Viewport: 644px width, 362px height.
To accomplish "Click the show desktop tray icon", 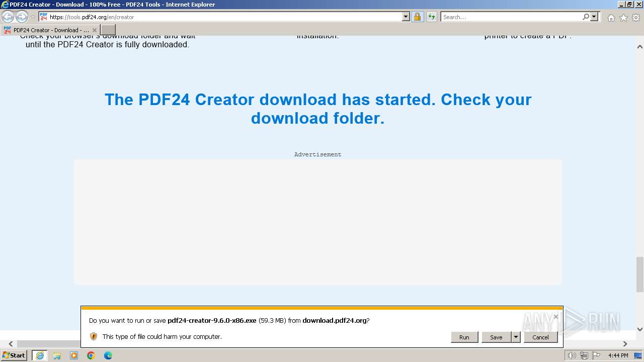I will 638,355.
